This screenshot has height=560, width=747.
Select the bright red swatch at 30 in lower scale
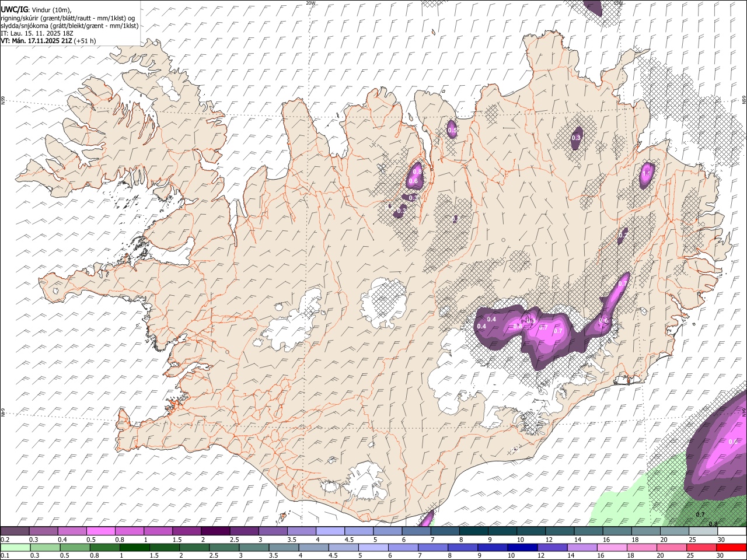[x=731, y=548]
